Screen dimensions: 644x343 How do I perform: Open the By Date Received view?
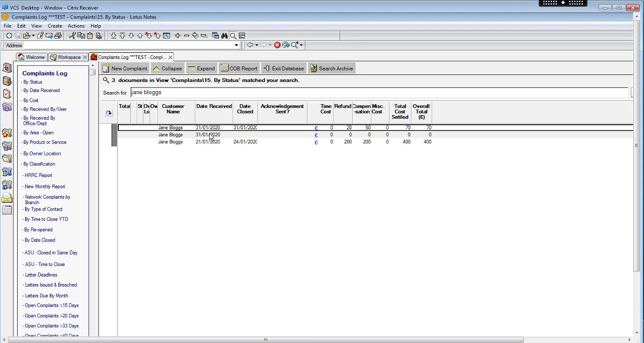tap(41, 91)
